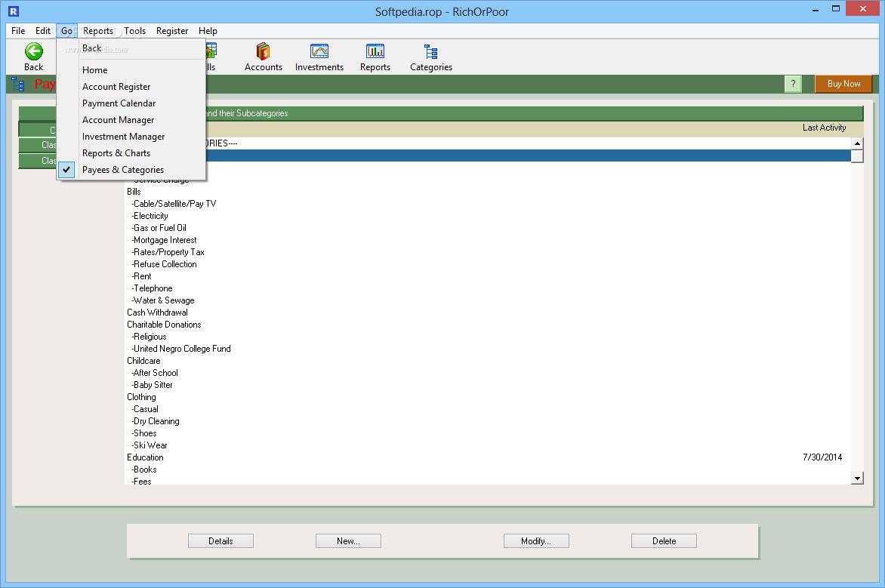Select the Electricity subcategory
This screenshot has height=588, width=885.
(x=150, y=216)
